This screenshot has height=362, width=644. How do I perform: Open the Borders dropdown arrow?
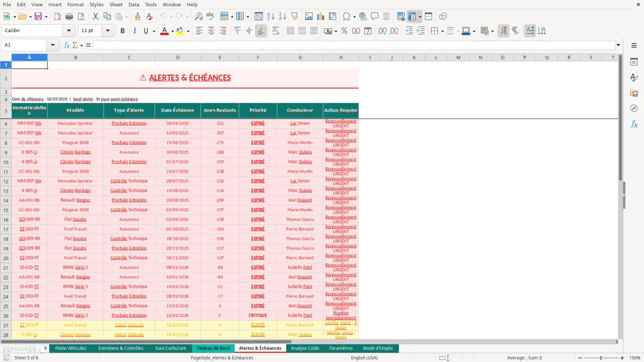[x=442, y=31]
